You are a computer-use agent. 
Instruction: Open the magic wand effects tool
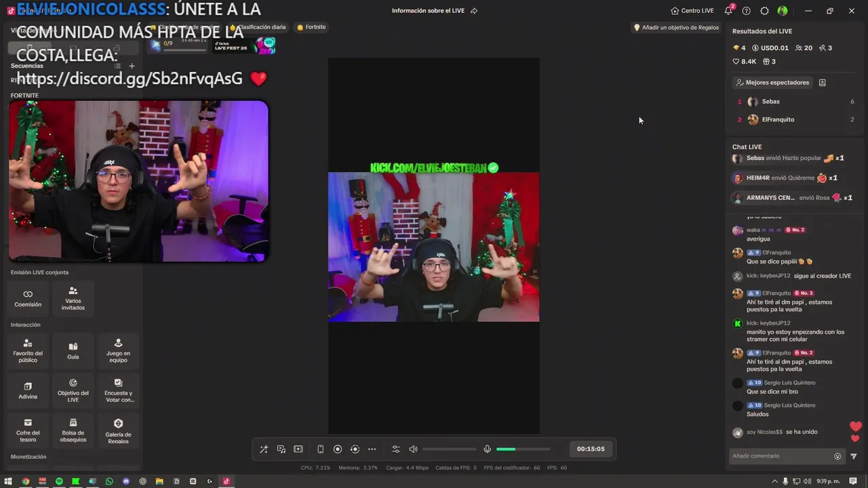pyautogui.click(x=264, y=449)
